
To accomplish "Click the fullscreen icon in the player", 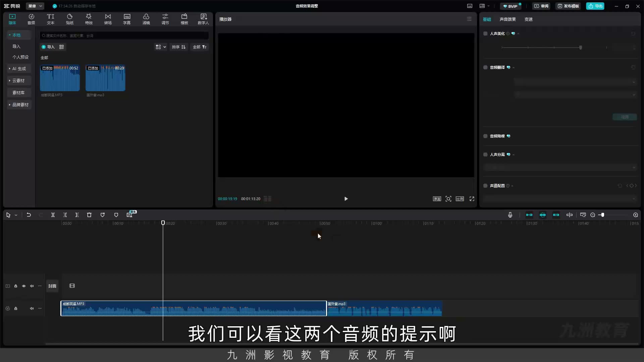I will click(x=472, y=199).
